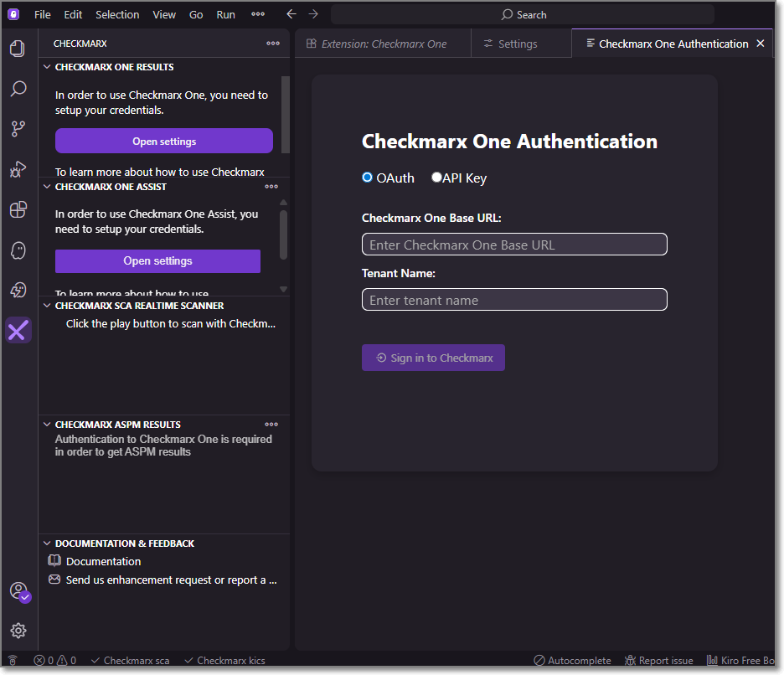Click Open settings under Checkmarx One Assist

coord(157,261)
